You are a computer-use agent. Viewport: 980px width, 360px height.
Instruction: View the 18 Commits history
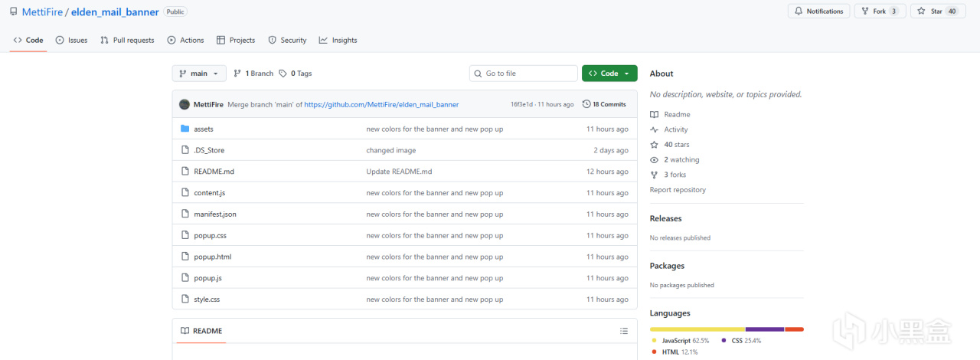pyautogui.click(x=604, y=104)
